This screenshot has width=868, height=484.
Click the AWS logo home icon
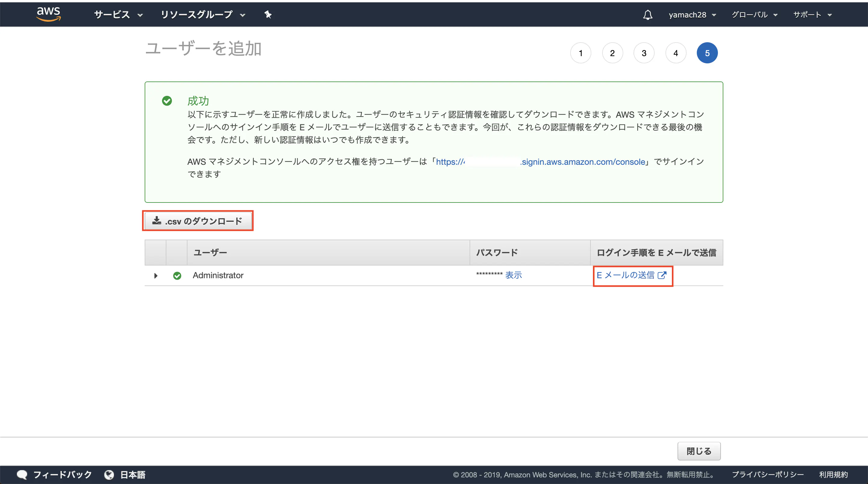click(49, 14)
